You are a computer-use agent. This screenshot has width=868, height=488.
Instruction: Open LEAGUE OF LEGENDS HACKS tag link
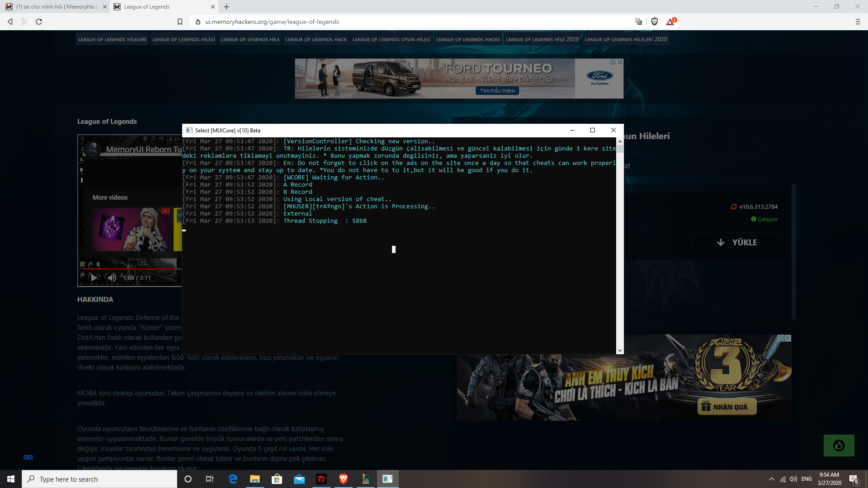tap(468, 39)
